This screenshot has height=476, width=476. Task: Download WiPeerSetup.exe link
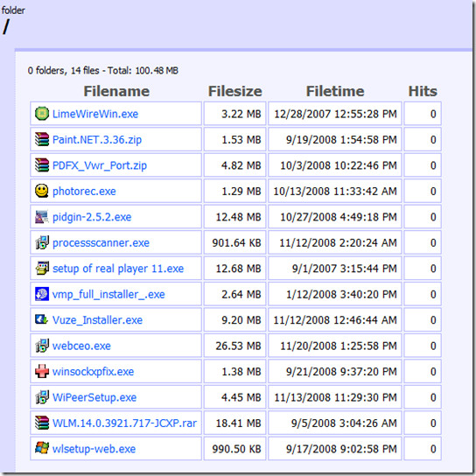(94, 397)
